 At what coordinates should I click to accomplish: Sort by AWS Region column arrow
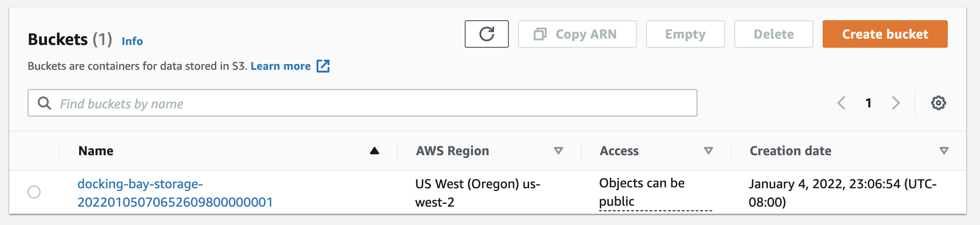coord(559,151)
